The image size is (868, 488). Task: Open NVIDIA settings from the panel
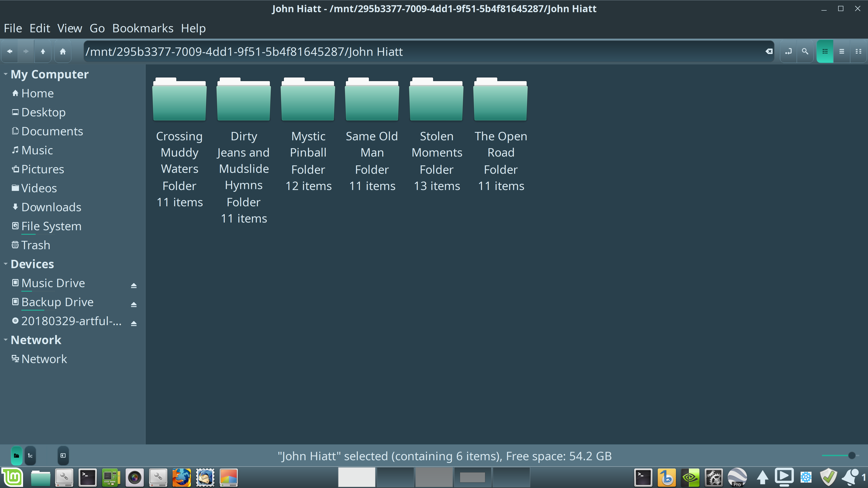(690, 478)
